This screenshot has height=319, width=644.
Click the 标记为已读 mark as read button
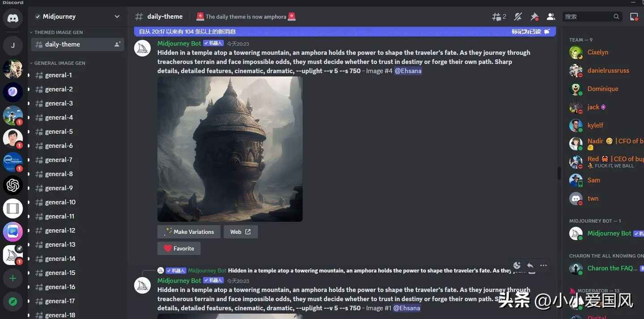click(x=531, y=32)
